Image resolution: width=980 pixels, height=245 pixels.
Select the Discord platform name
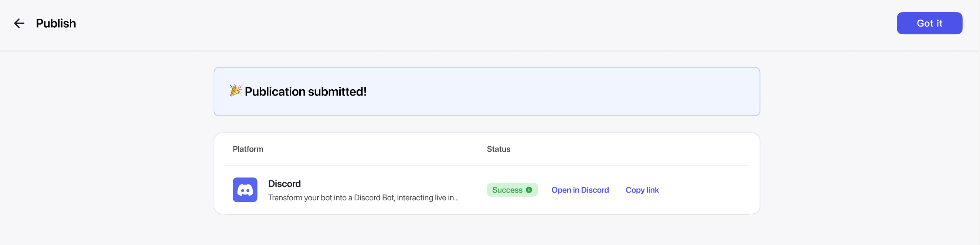pyautogui.click(x=284, y=184)
